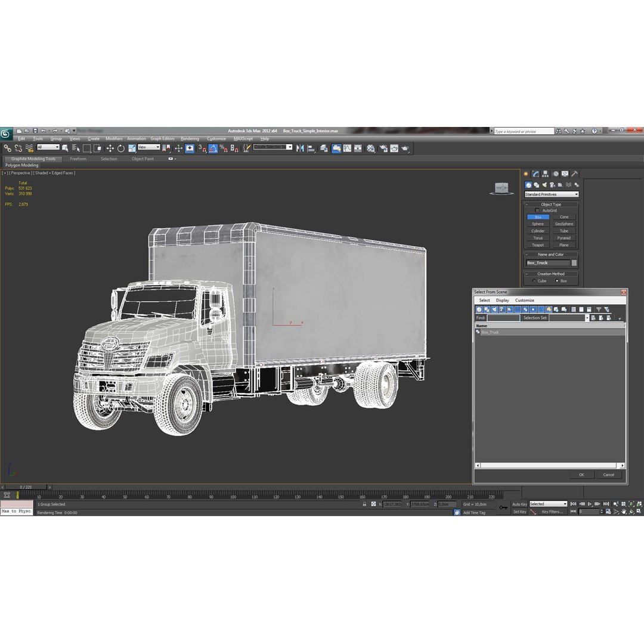644x644 pixels.
Task: Open the MAXScript menu
Action: click(x=243, y=139)
